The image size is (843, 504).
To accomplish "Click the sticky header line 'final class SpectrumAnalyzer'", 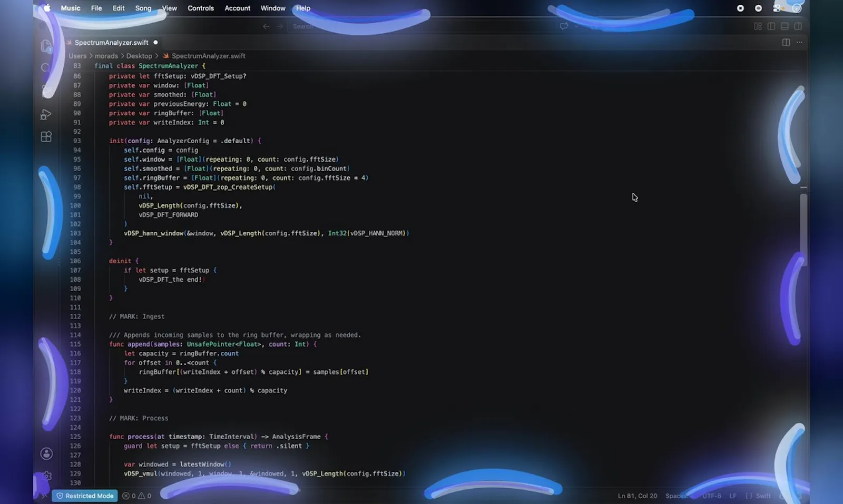I will click(x=150, y=66).
